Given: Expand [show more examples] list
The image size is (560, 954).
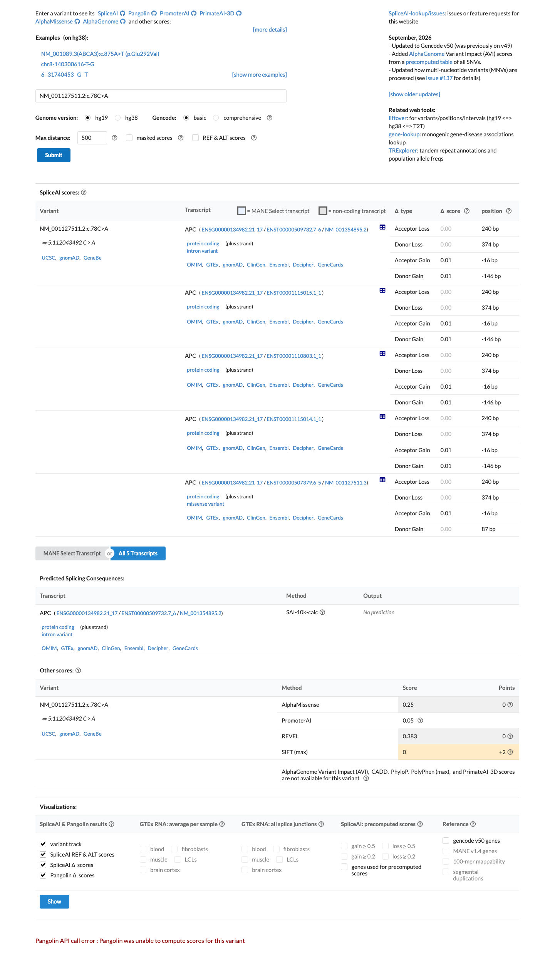Looking at the screenshot, I should (259, 75).
